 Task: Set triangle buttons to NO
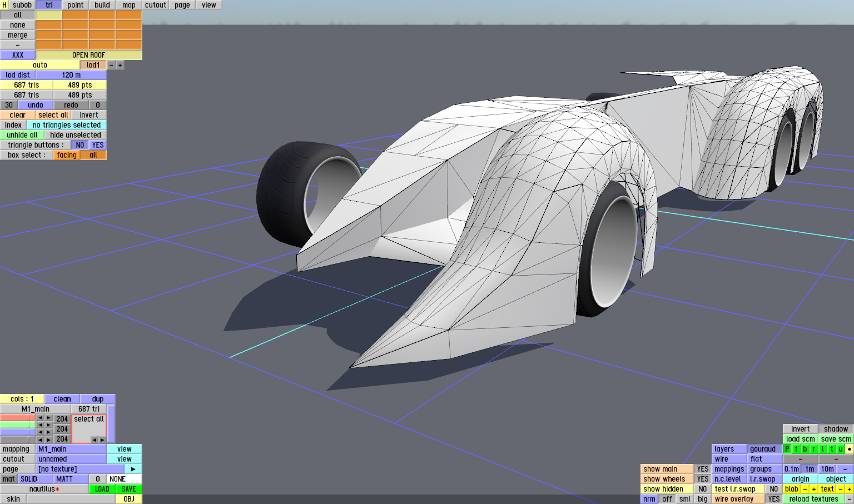(80, 145)
